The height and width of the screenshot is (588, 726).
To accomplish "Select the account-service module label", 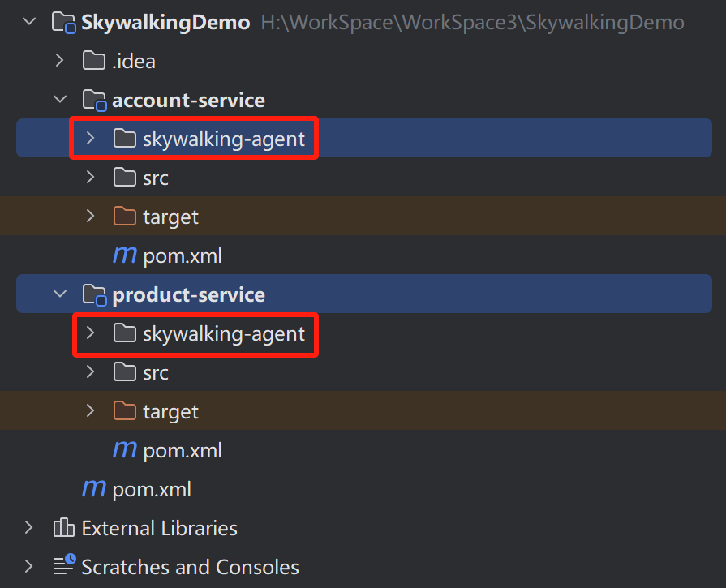I will 188,101.
